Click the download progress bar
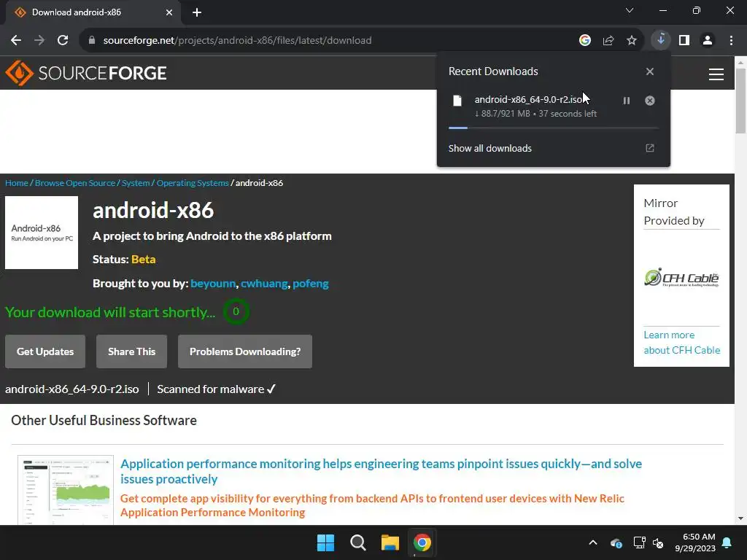Viewport: 747px width, 560px height. [553, 128]
